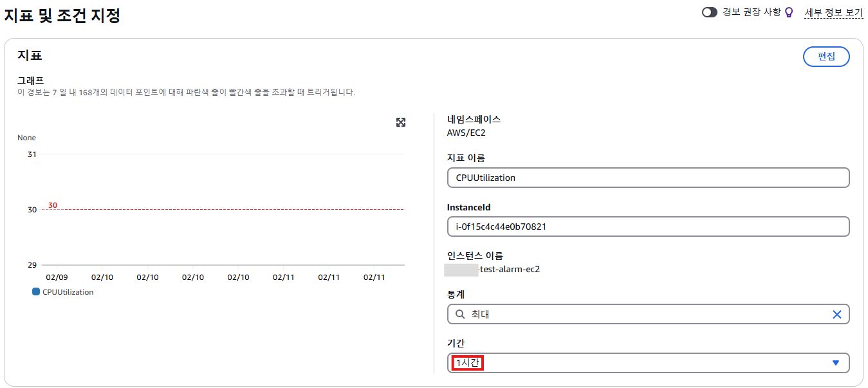Click the 지표 및 조건 지정 page heading
Viewport: 868px width, 388px height.
(62, 16)
